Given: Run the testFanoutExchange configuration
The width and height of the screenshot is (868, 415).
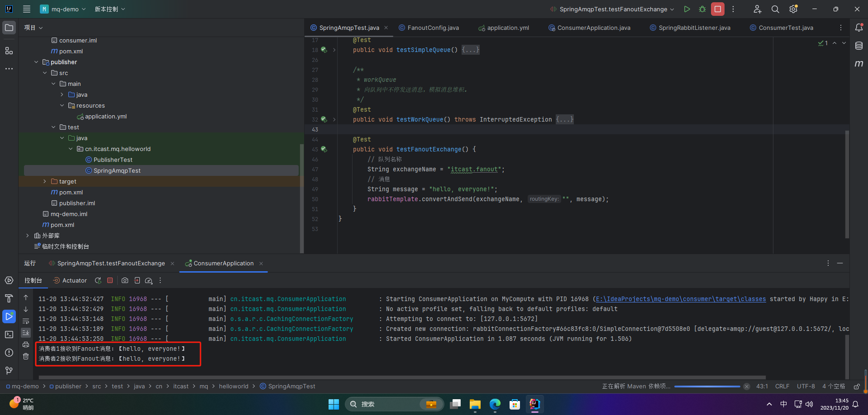Looking at the screenshot, I should [x=687, y=9].
